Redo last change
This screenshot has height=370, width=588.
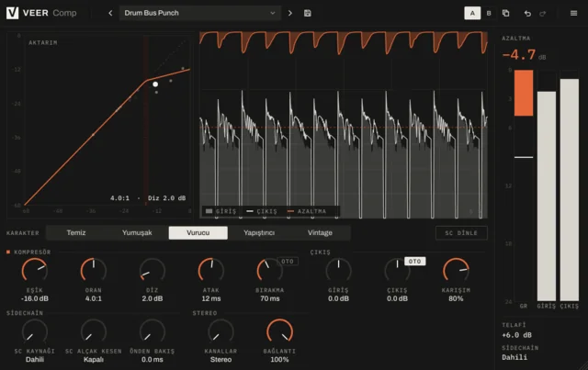(x=543, y=14)
